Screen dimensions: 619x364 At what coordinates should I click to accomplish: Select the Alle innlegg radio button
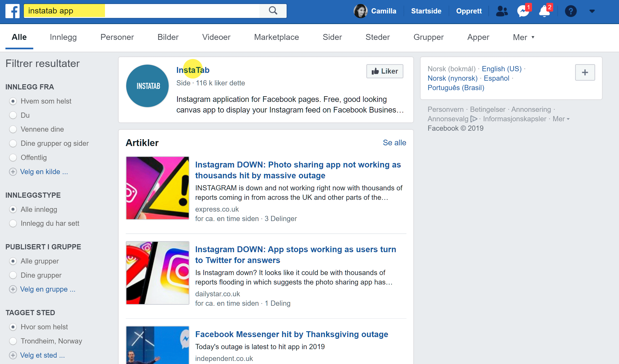13,209
